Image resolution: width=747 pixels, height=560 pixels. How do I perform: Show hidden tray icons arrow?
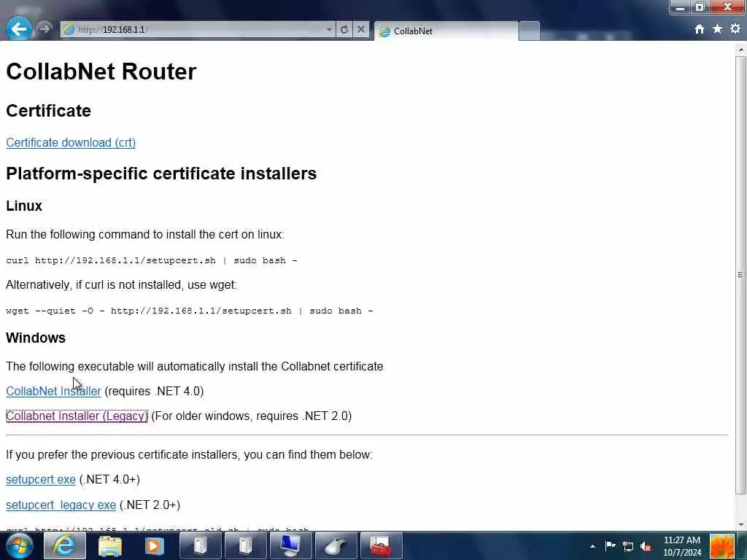coord(592,546)
